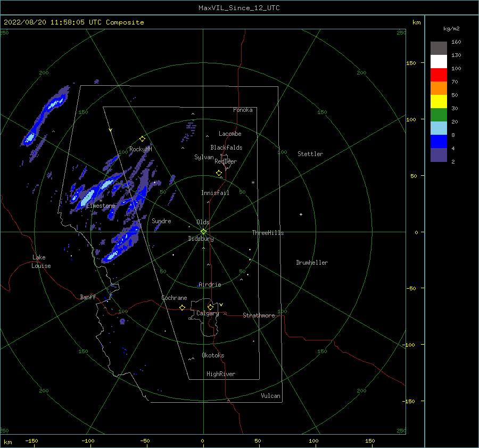Click the -150 tick on the bottom axis
The height and width of the screenshot is (448, 479).
pos(31,441)
